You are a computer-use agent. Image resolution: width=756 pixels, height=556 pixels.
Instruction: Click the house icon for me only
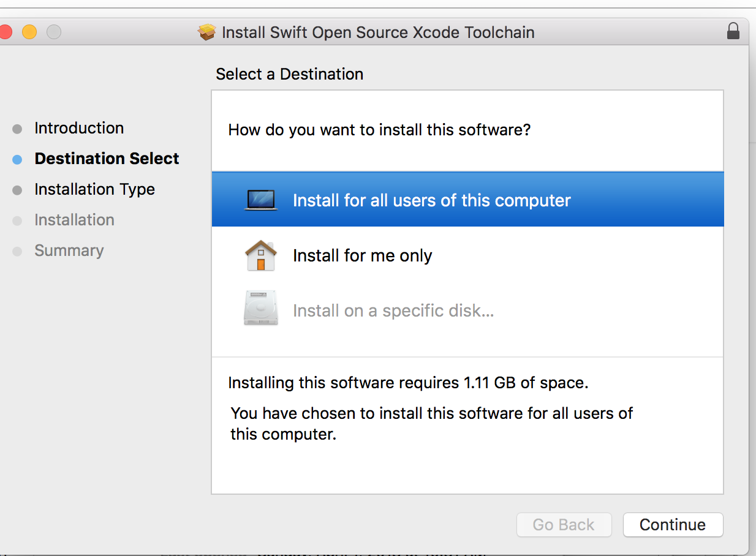[x=261, y=255]
